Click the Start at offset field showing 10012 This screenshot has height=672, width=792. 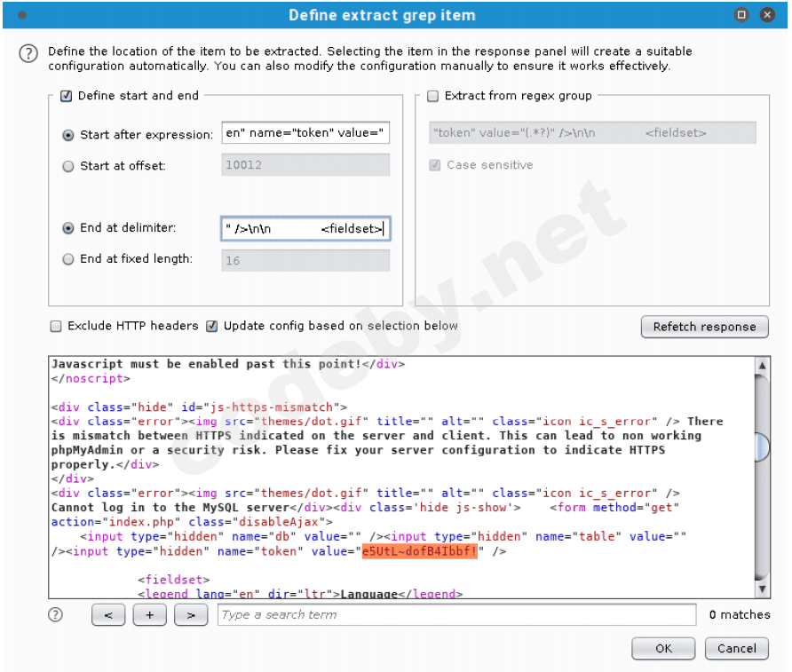[x=305, y=165]
